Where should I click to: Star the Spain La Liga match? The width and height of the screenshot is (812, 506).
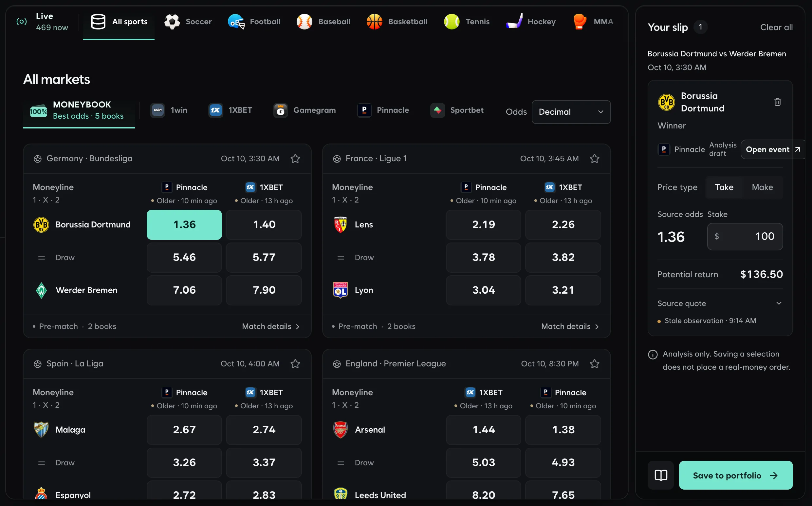point(295,363)
